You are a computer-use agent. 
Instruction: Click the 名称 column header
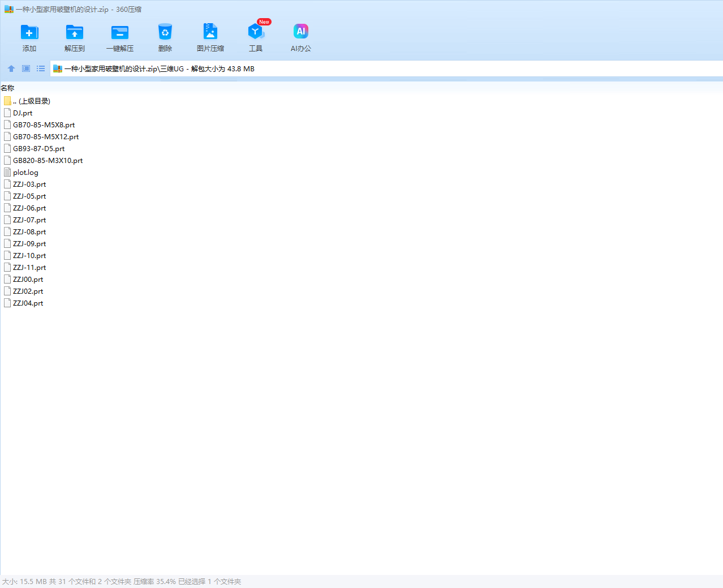click(7, 88)
